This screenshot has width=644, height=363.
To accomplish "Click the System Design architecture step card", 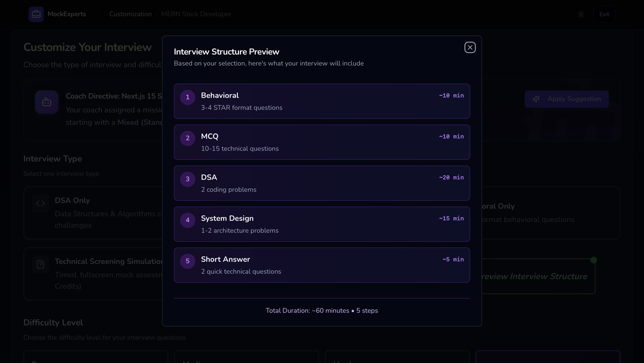I will point(322,224).
